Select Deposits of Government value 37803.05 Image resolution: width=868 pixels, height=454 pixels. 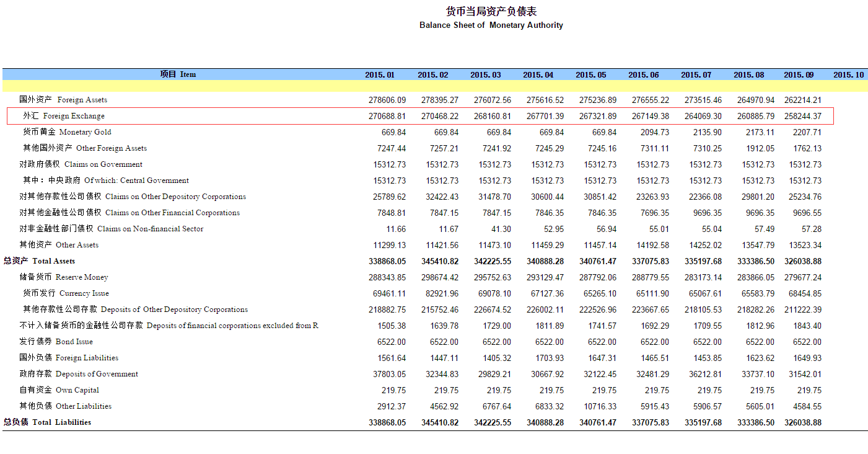[389, 374]
